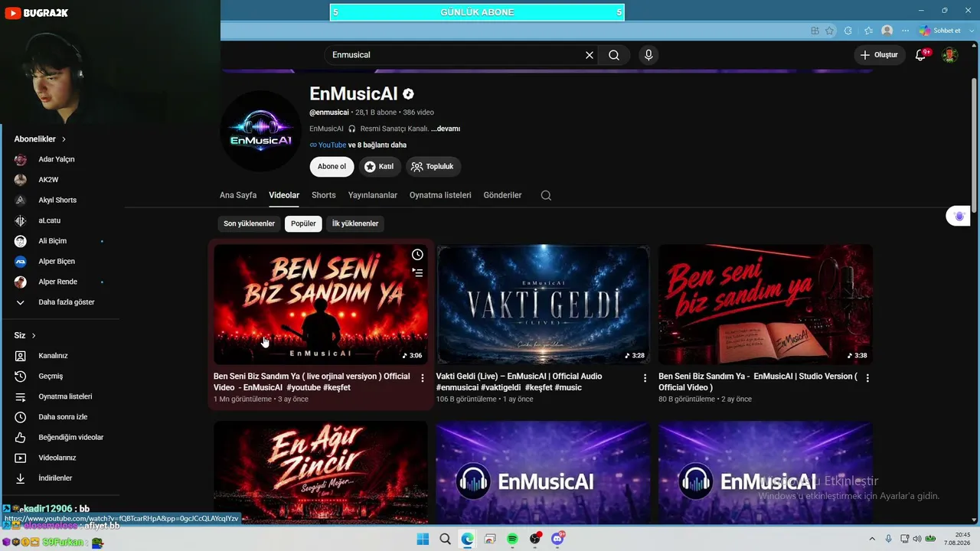Expand channel description with ...devamı
980x551 pixels.
(x=446, y=129)
